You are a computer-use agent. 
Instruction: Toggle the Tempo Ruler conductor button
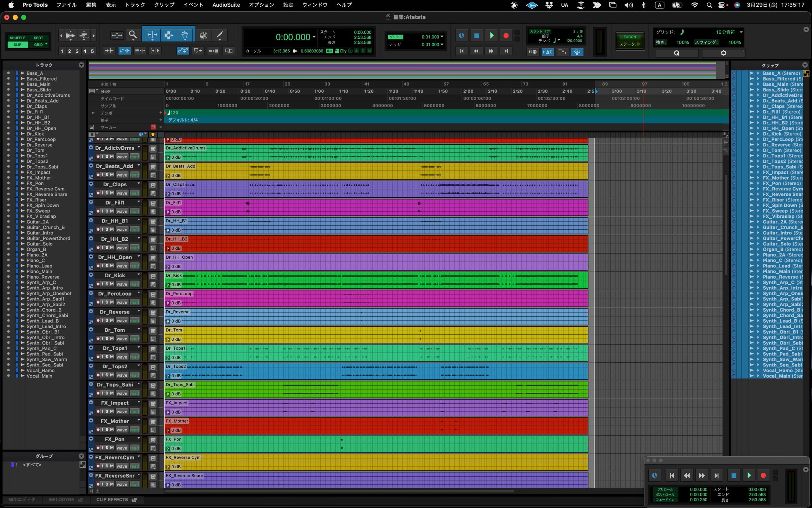tap(577, 52)
